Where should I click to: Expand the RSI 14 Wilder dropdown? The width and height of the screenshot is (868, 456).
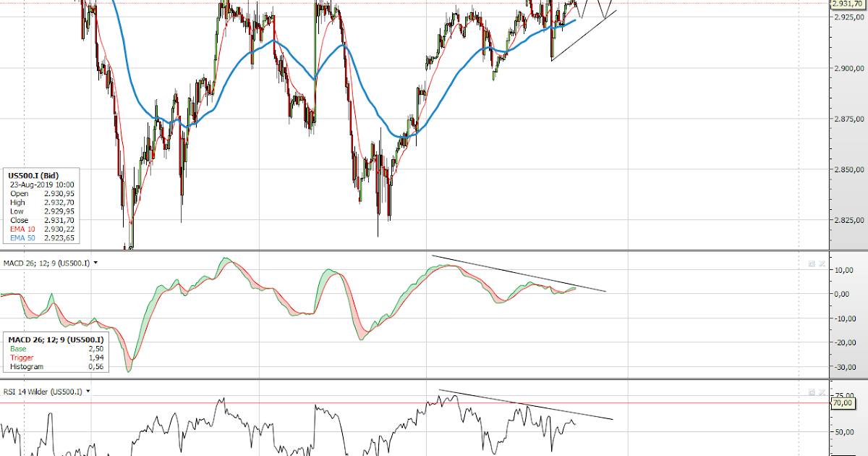(x=88, y=391)
